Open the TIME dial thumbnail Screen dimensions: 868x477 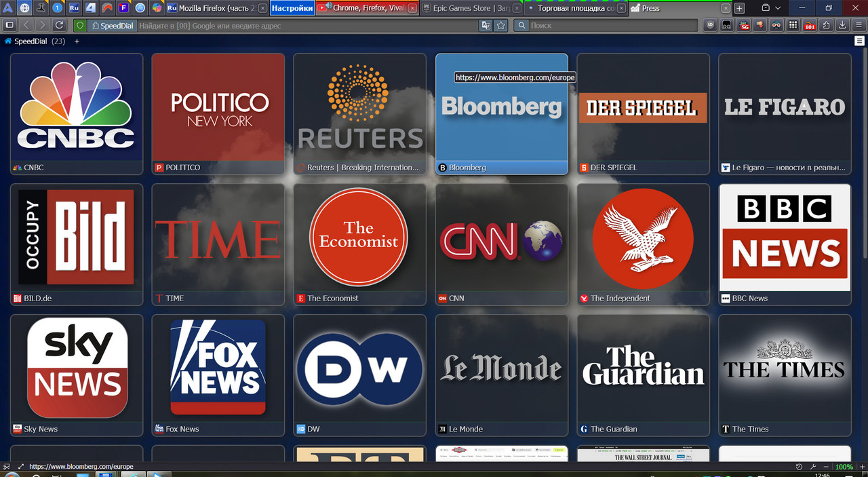click(218, 244)
